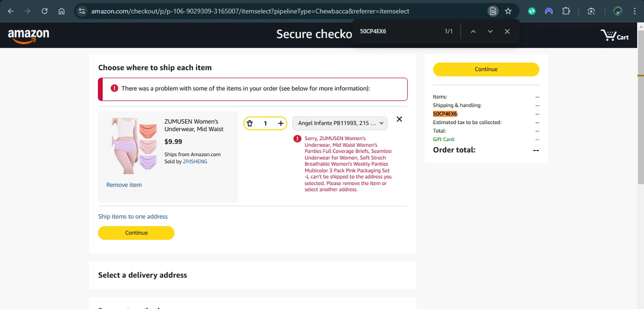Click the ZUMUSEN underwear product thumbnail
This screenshot has height=309, width=644.
point(134,146)
